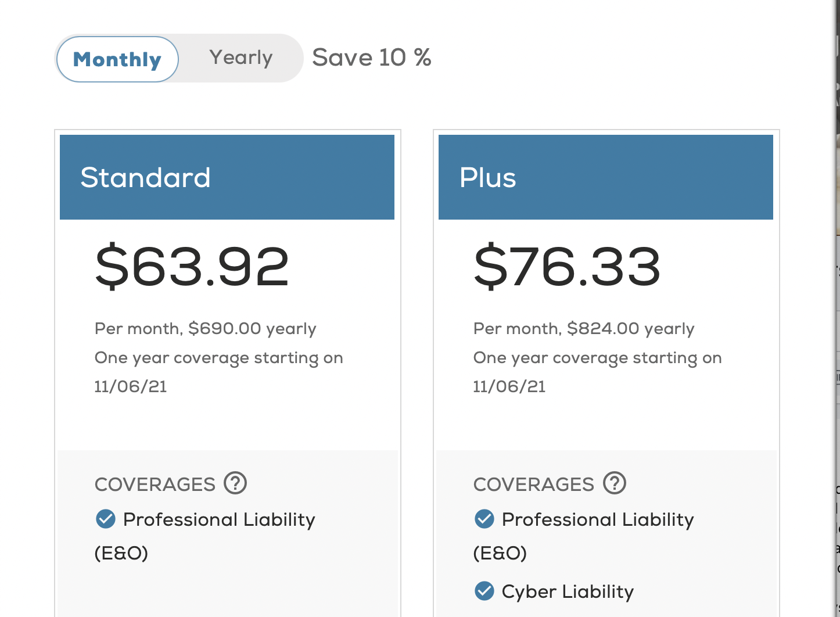The width and height of the screenshot is (840, 617).
Task: Click the $76.33 Plus price
Action: 568,267
